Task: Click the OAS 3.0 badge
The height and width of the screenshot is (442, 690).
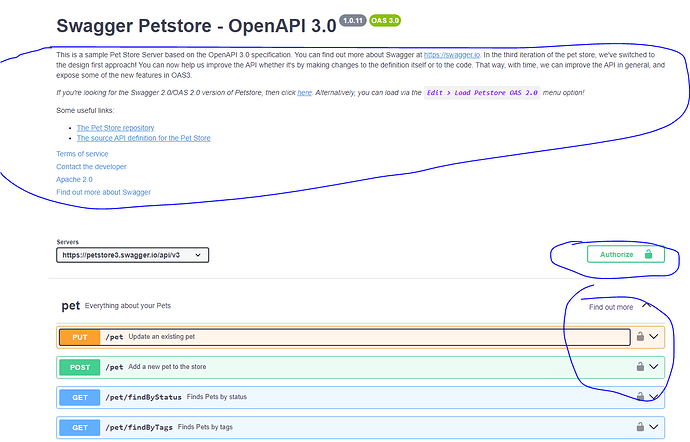Action: [x=385, y=21]
